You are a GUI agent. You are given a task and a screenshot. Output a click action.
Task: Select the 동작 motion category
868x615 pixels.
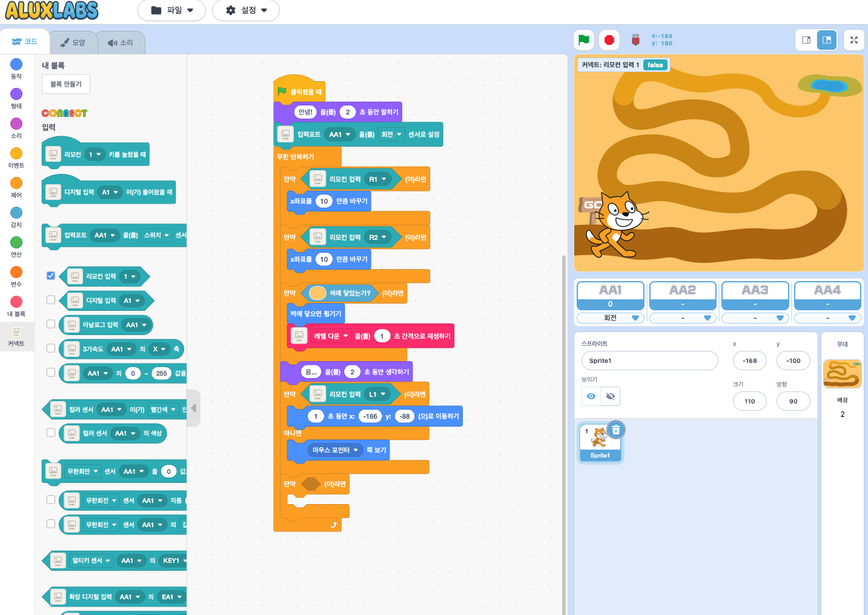tap(16, 68)
